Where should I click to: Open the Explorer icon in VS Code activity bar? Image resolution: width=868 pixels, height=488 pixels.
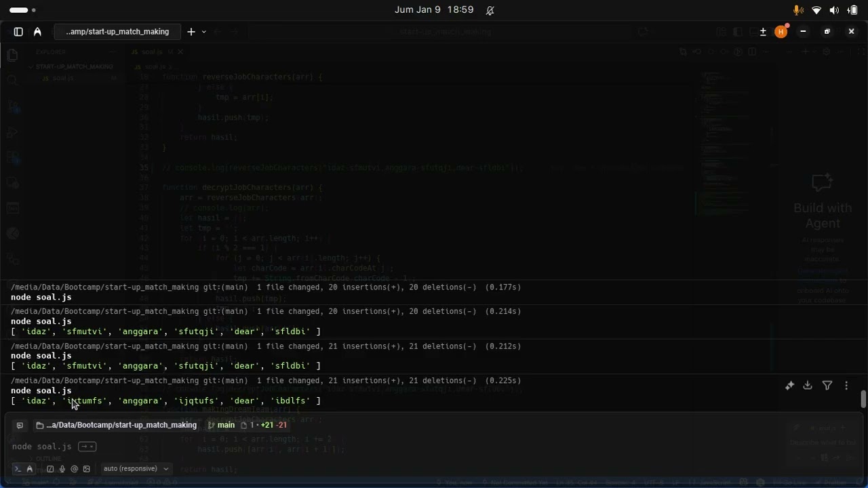pyautogui.click(x=12, y=56)
